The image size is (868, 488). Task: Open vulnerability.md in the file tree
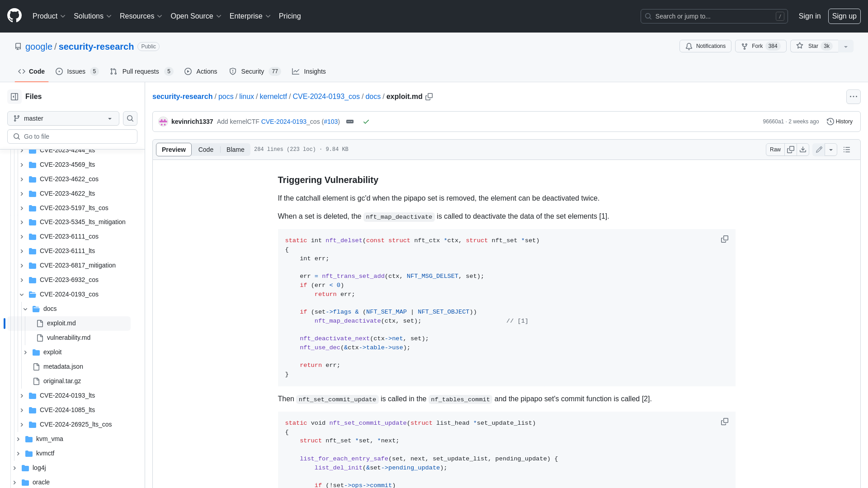coord(69,338)
